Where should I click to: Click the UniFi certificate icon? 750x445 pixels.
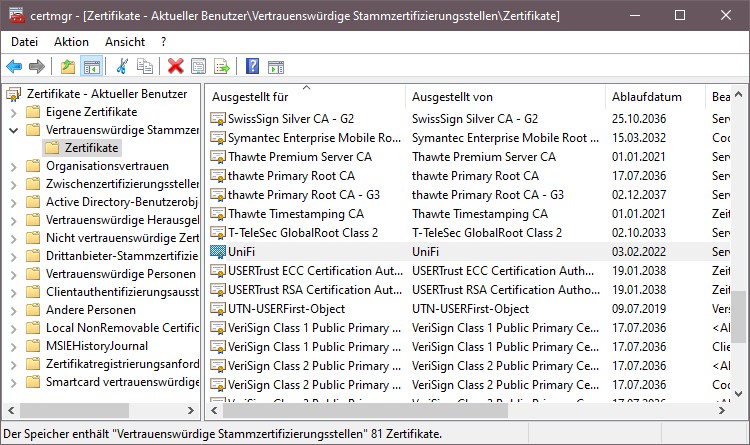[218, 252]
